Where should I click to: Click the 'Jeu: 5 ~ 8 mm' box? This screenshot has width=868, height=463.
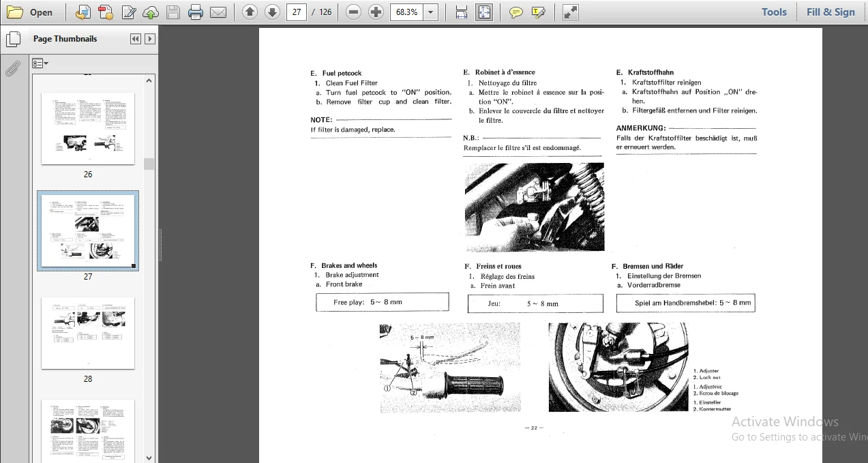point(535,303)
